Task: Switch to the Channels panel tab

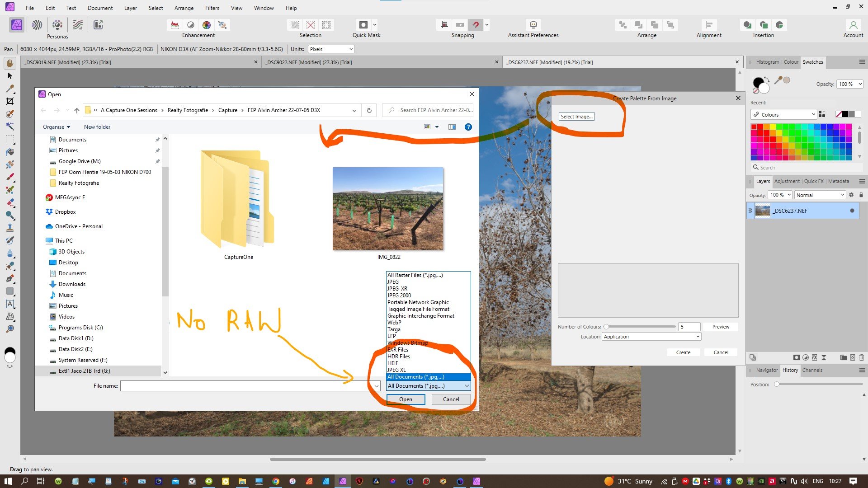Action: point(812,370)
